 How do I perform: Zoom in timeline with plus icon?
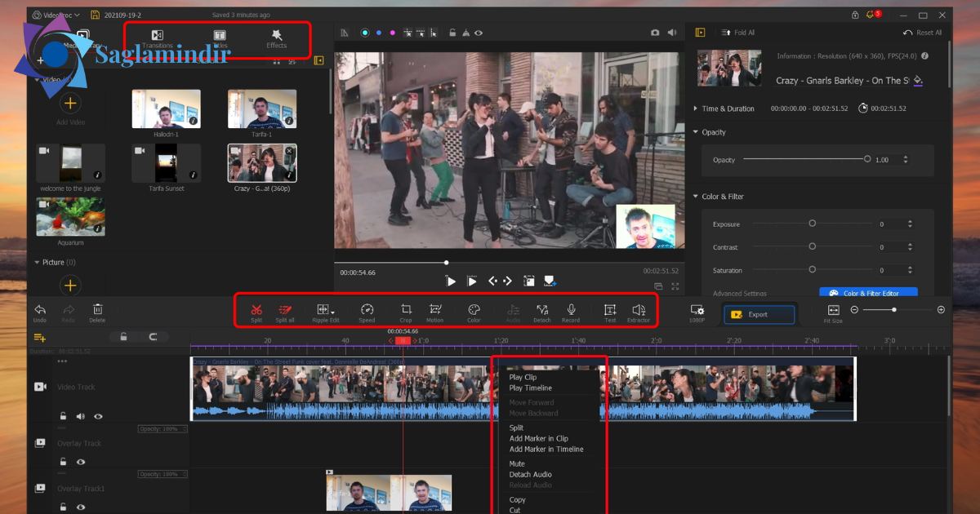coord(941,310)
